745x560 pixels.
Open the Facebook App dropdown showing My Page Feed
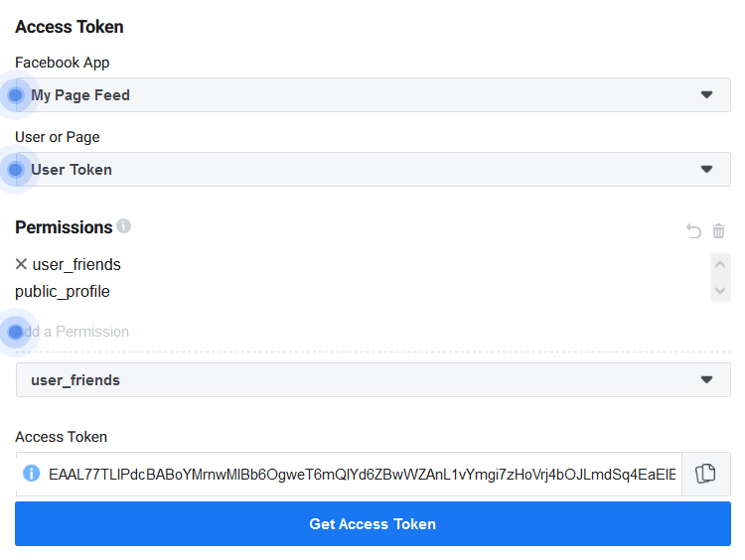pos(372,95)
